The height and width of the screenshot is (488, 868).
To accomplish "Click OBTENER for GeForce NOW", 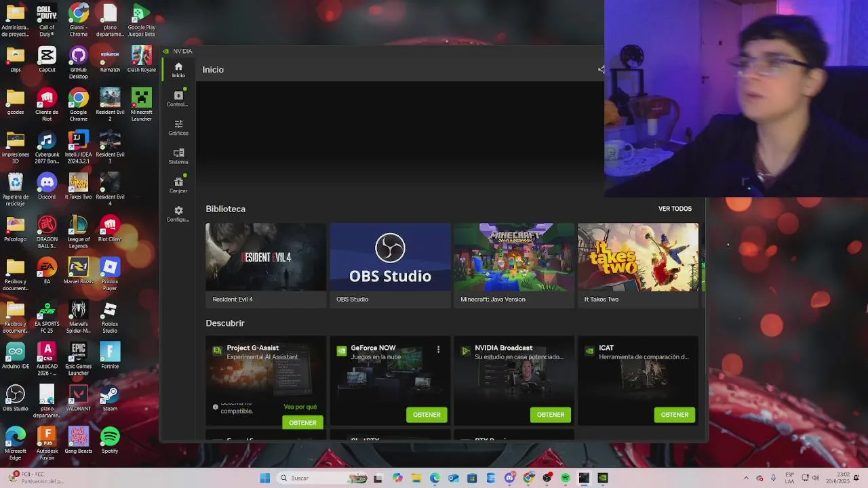I will [427, 415].
